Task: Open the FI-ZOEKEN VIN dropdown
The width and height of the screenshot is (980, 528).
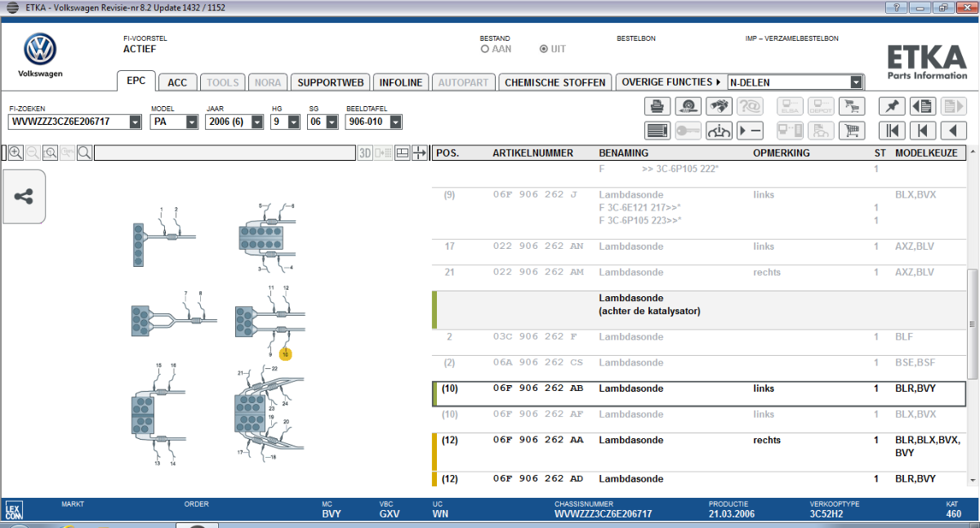Action: point(137,122)
